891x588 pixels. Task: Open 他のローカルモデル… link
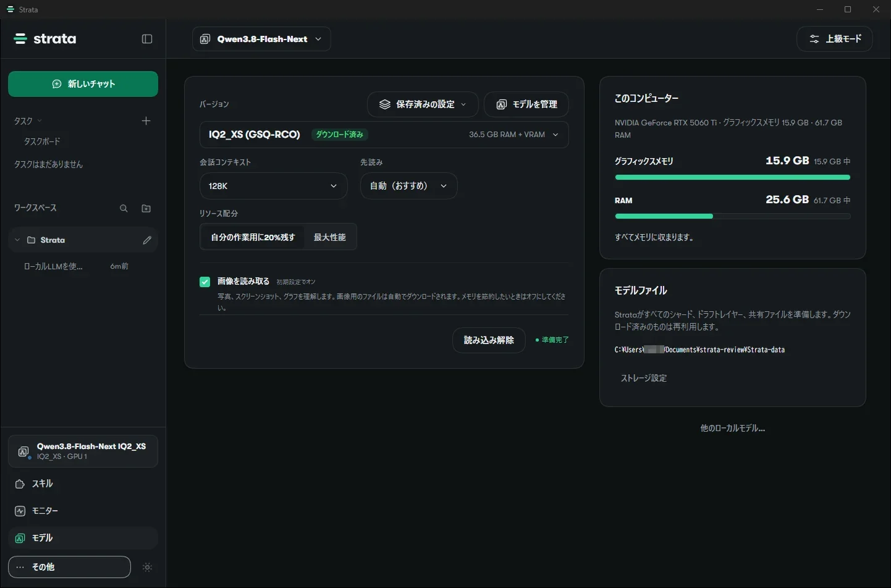[733, 428]
